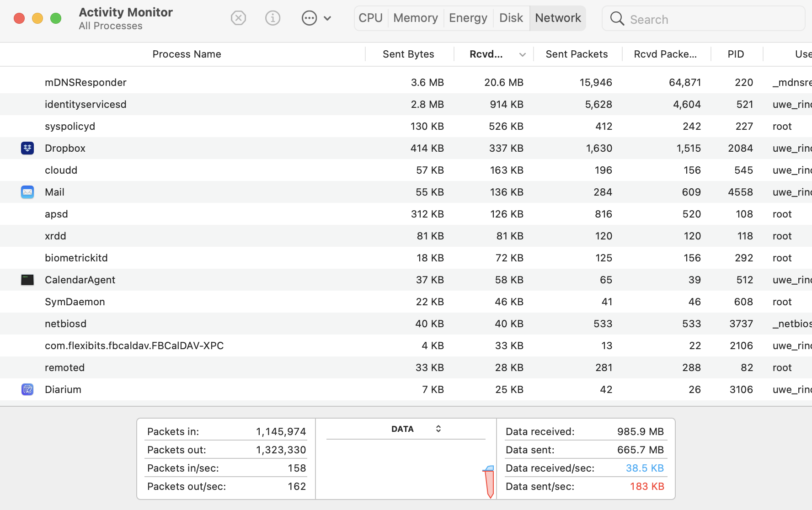Image resolution: width=812 pixels, height=510 pixels.
Task: Click the Packets out total 1,323,330
Action: tap(281, 450)
